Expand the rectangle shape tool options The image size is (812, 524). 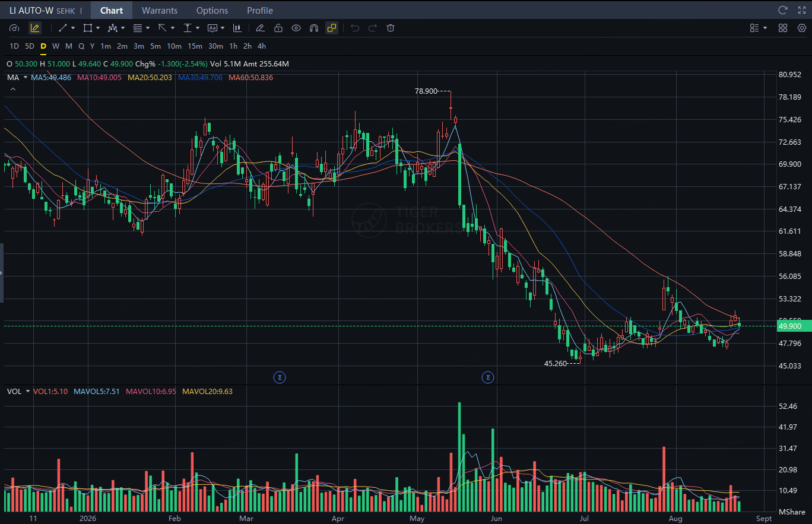pos(98,28)
